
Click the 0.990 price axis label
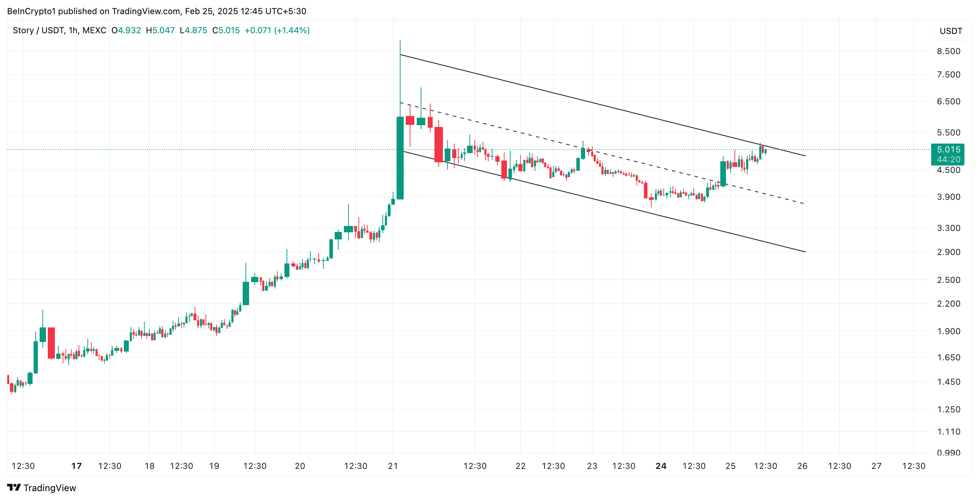coord(949,453)
